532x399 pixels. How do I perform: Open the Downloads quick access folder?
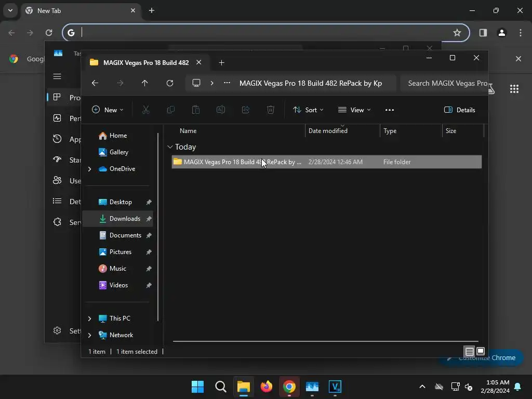(117, 219)
